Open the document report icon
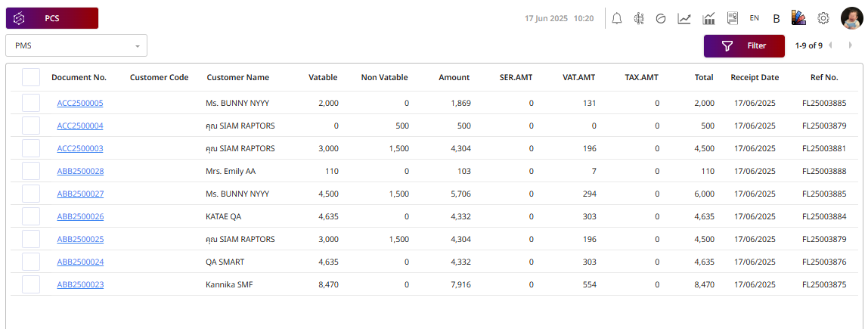This screenshot has width=868, height=329. 732,18
